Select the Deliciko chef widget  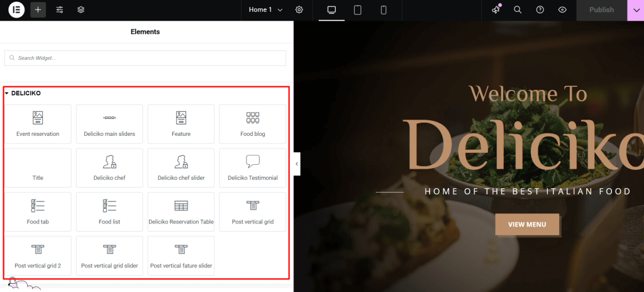click(109, 168)
